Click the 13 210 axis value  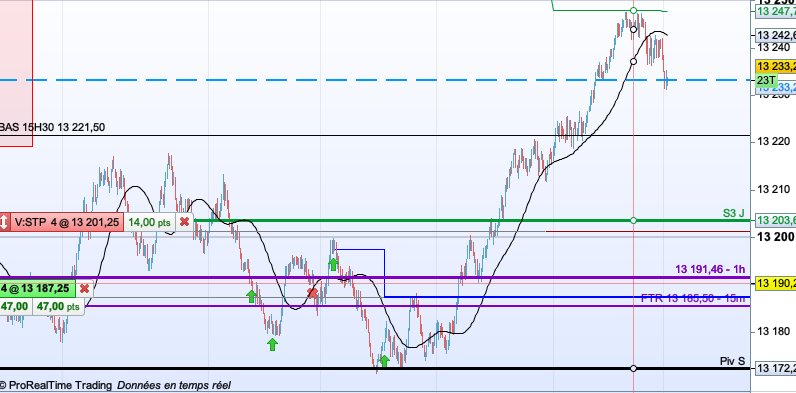(774, 190)
